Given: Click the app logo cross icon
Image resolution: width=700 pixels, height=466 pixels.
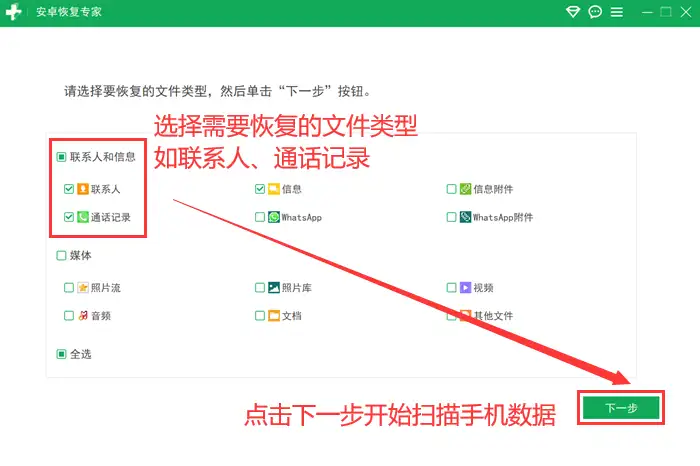Looking at the screenshot, I should pyautogui.click(x=13, y=12).
